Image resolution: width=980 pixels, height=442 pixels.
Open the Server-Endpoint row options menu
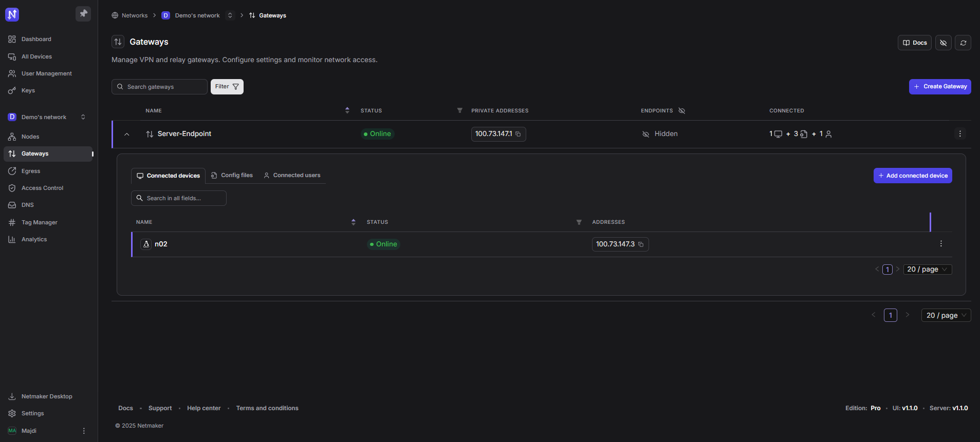pyautogui.click(x=959, y=134)
